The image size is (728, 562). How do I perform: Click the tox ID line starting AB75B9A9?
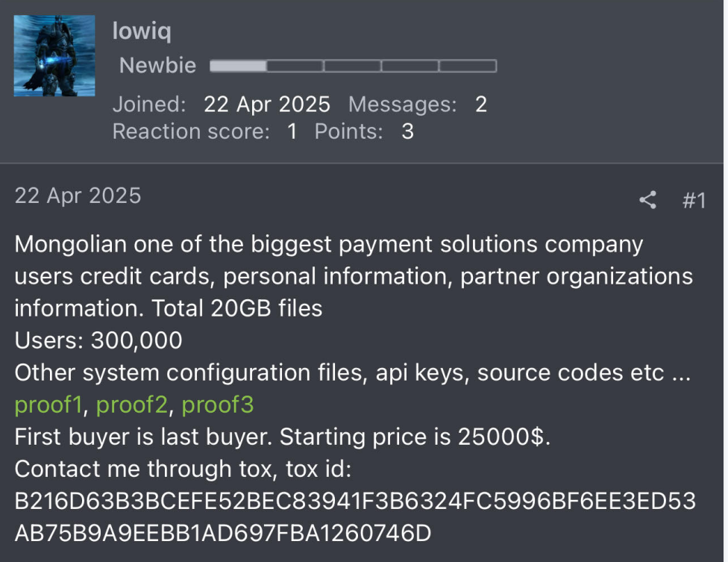(x=223, y=533)
